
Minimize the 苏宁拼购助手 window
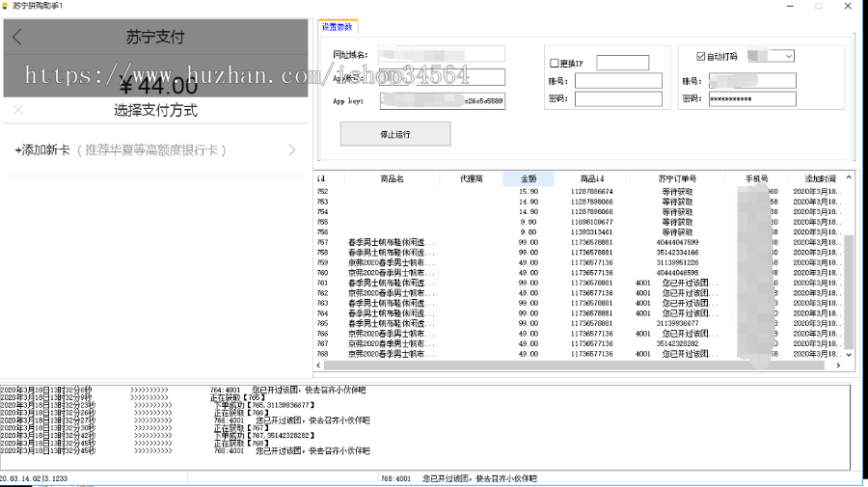click(x=790, y=6)
